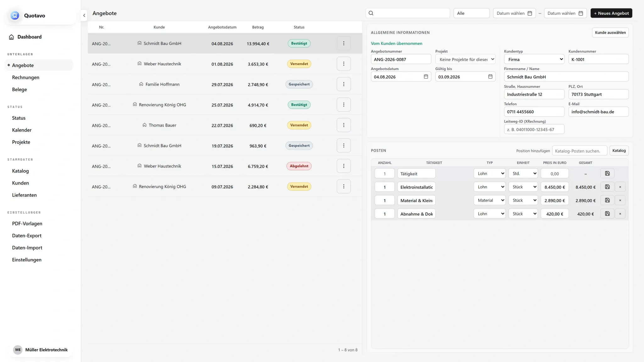Viewport: 644px width, 362px height.
Task: Open Projekte in the sidebar
Action: [x=21, y=142]
